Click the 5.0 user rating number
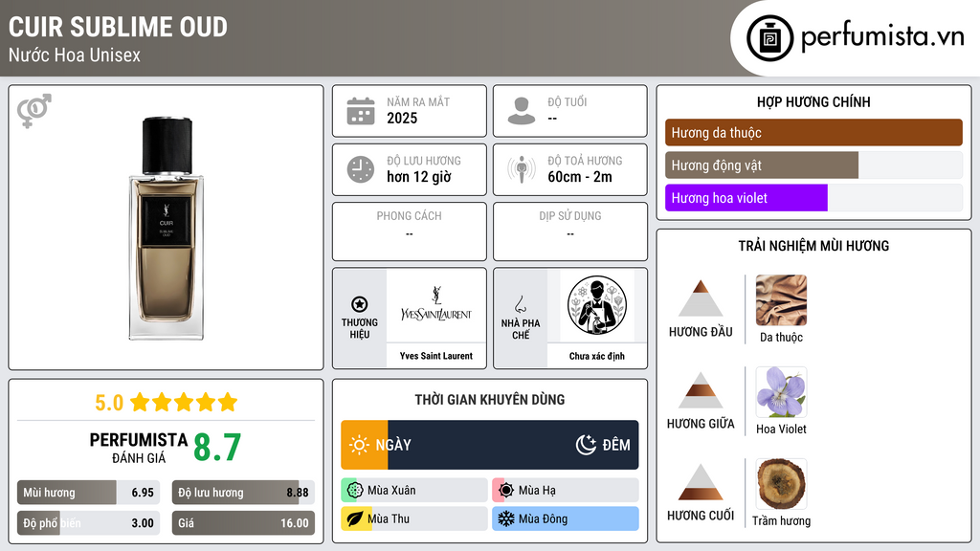This screenshot has height=551, width=980. (x=109, y=403)
